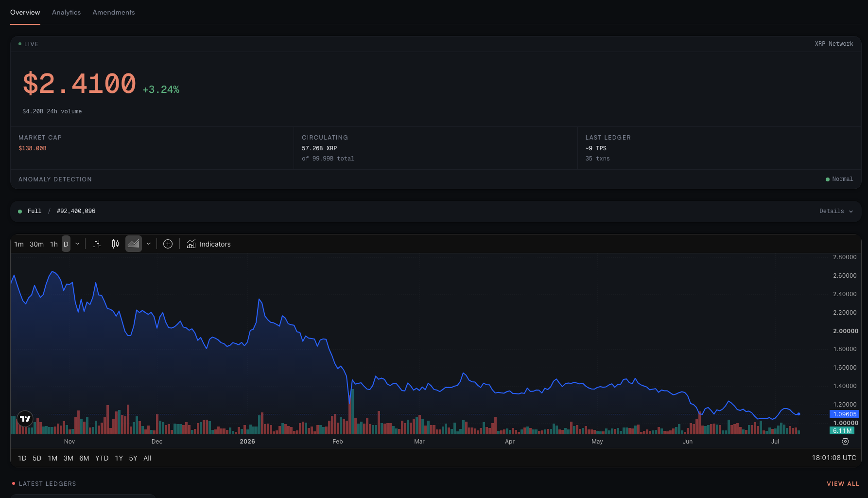The height and width of the screenshot is (498, 868).
Task: Select the 1M date range
Action: coord(52,458)
